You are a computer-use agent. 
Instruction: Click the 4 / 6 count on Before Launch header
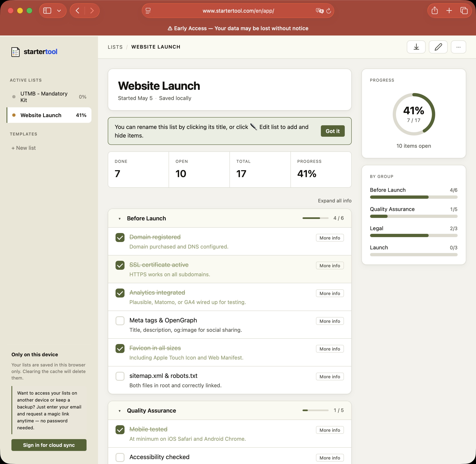(x=339, y=218)
